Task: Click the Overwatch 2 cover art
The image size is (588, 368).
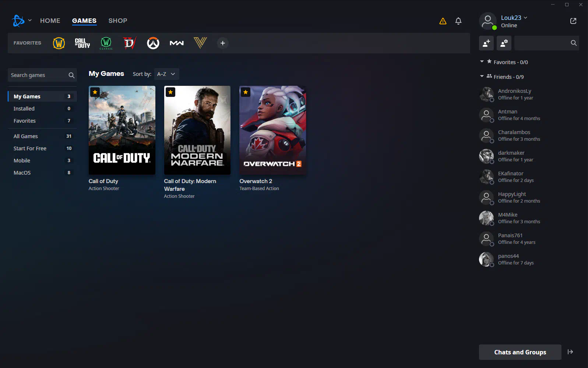Action: [272, 130]
